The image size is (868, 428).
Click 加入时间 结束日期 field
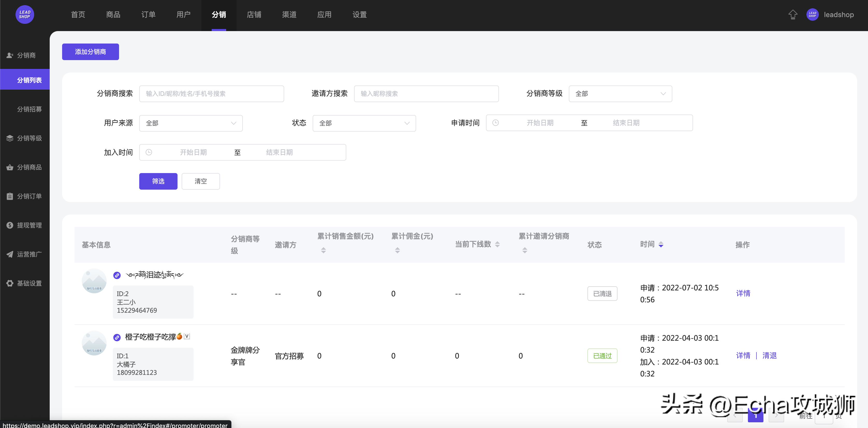coord(279,152)
